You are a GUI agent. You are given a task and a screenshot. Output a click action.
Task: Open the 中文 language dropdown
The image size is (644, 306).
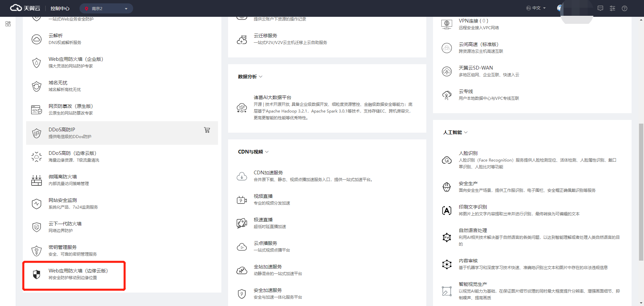click(536, 8)
